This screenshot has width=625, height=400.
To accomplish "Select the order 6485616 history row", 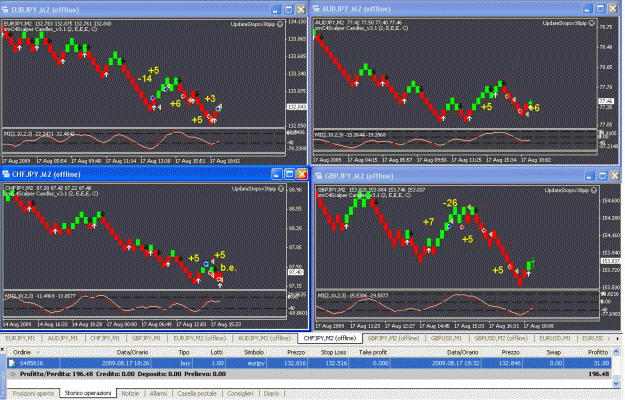I will coord(309,363).
